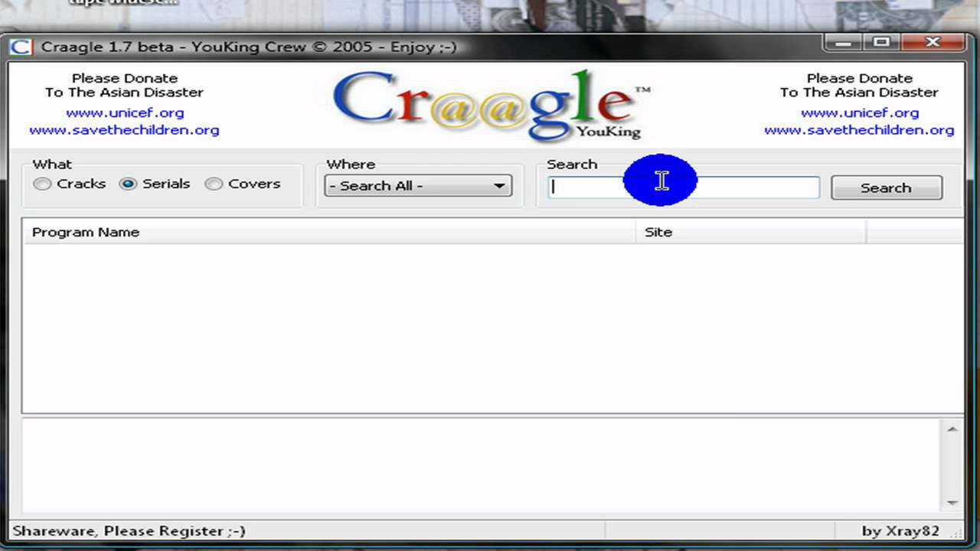Click the Craagle YouKing logo
980x551 pixels.
coord(491,105)
